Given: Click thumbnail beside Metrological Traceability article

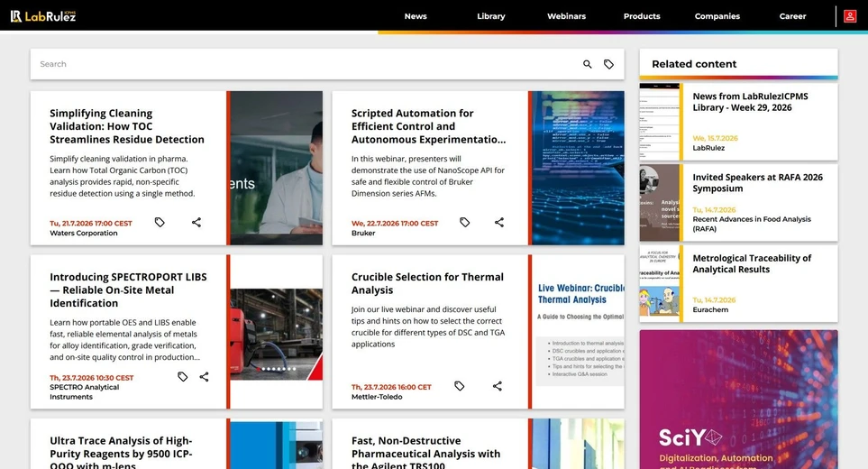Looking at the screenshot, I should tap(659, 283).
